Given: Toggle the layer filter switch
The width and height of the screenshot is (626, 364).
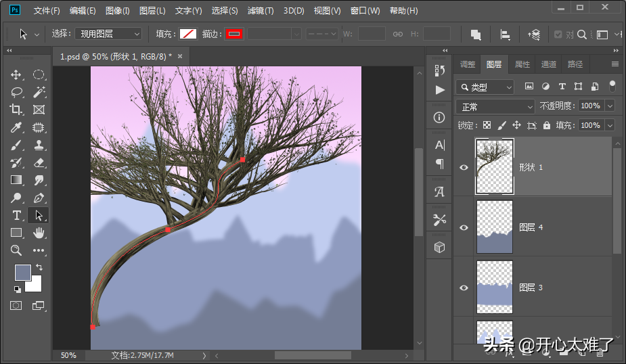Looking at the screenshot, I should [612, 86].
